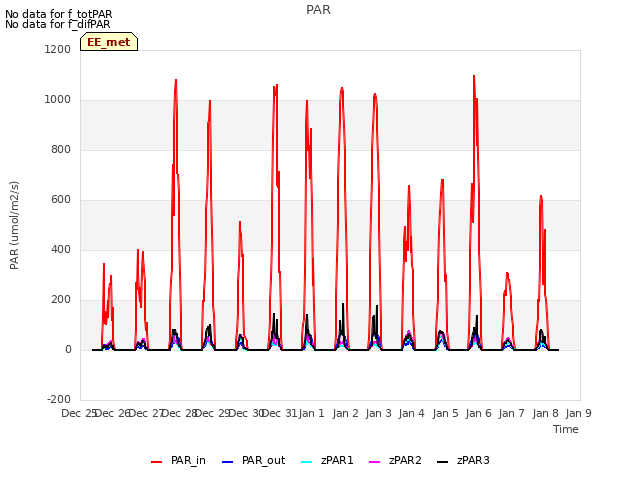Viewport: 640px width, 480px height.
Task: Click the 800 y-axis tick label
Action: coord(61,150)
